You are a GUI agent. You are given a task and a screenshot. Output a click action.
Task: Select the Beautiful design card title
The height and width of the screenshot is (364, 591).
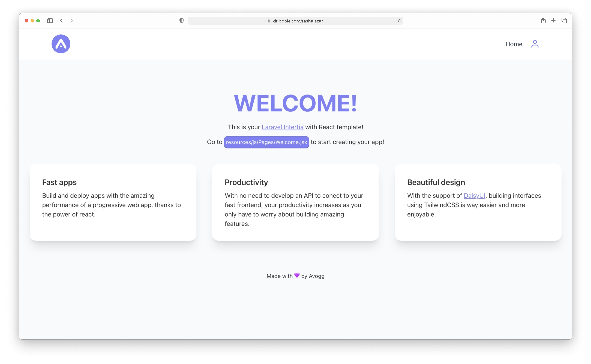click(x=436, y=182)
